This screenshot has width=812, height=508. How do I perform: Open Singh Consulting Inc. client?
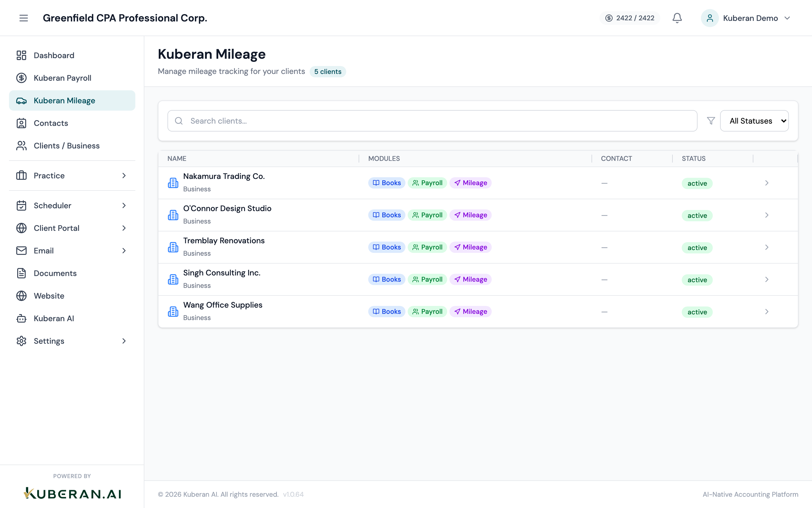(x=222, y=273)
